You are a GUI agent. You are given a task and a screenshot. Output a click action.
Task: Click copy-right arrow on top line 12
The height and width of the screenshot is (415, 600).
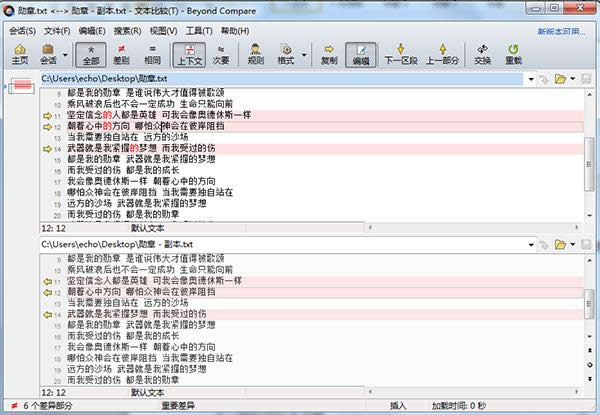pyautogui.click(x=47, y=127)
